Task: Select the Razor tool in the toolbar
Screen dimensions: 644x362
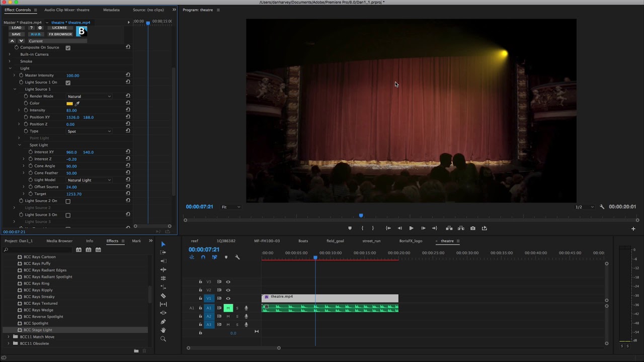Action: coord(163,296)
